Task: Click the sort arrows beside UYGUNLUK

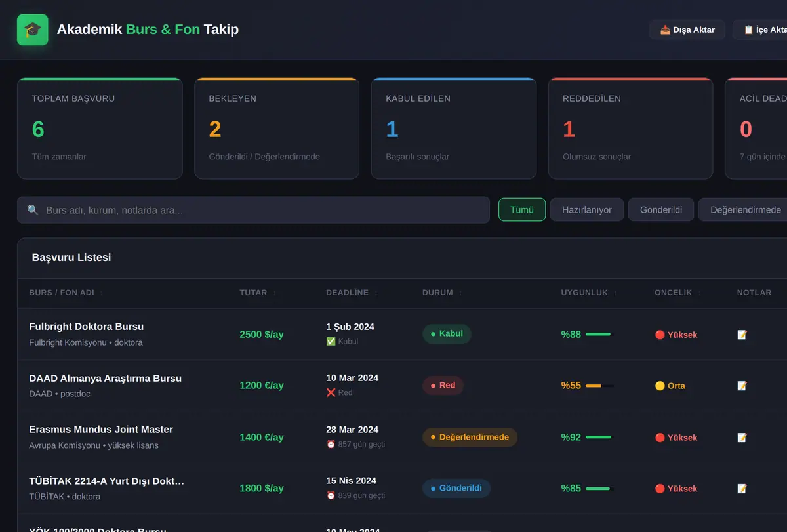Action: pos(615,293)
